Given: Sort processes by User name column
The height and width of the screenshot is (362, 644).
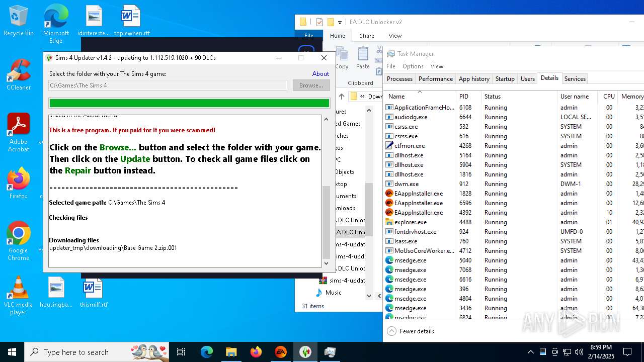Looking at the screenshot, I should [x=578, y=97].
